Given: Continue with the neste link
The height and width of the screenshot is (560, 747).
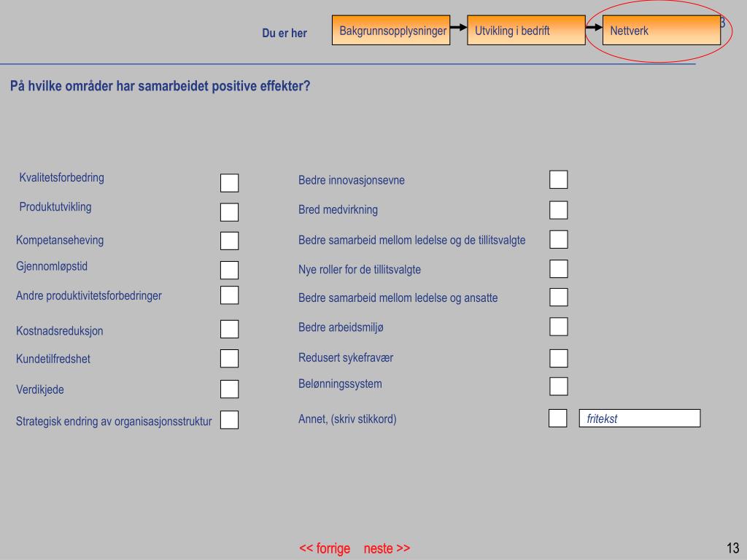Looking at the screenshot, I should (387, 548).
